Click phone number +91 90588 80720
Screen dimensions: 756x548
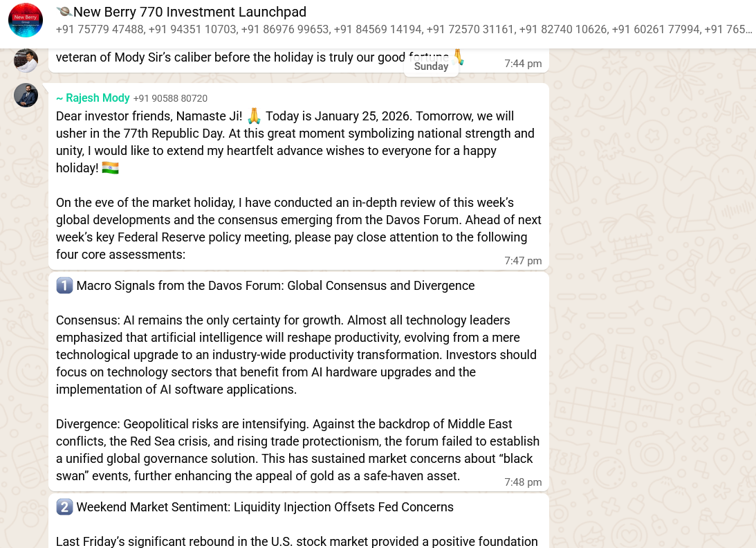click(170, 98)
